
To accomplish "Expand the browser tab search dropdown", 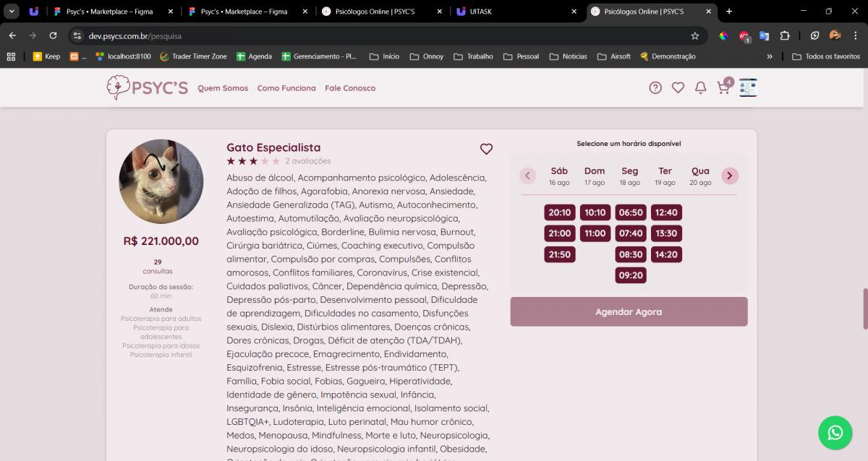I will 12,12.
